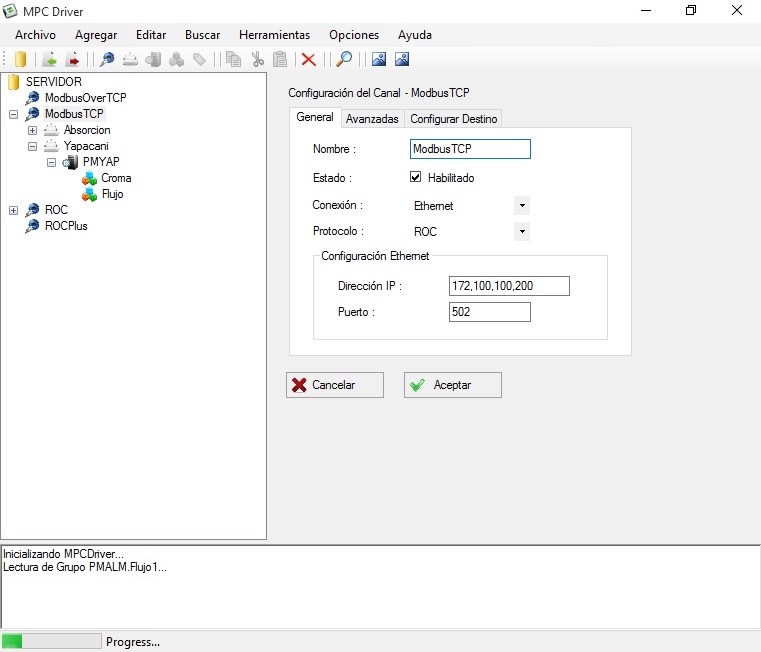
Task: Click the import icon with green arrow
Action: pos(50,59)
